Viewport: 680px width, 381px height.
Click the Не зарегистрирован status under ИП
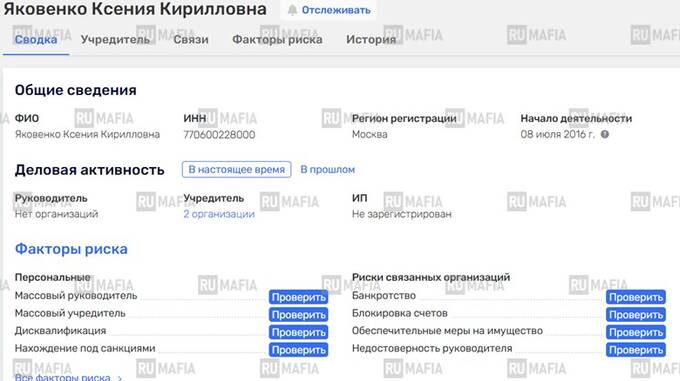pos(402,214)
